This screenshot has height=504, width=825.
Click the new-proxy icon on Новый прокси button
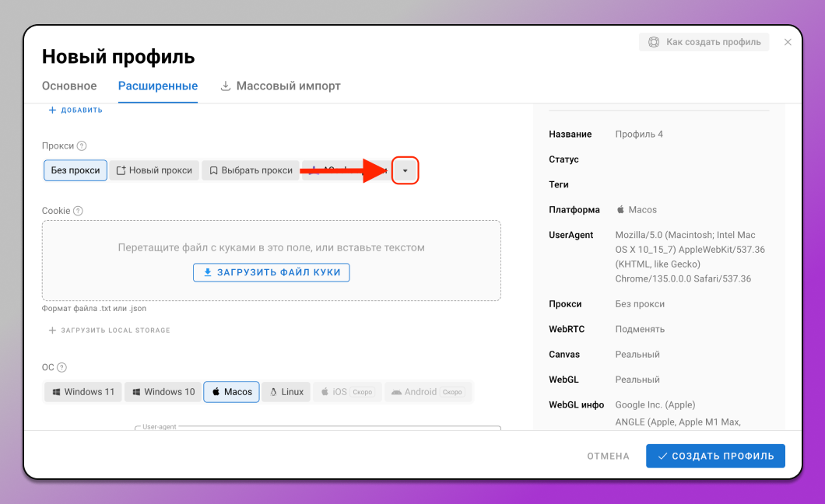tap(121, 170)
